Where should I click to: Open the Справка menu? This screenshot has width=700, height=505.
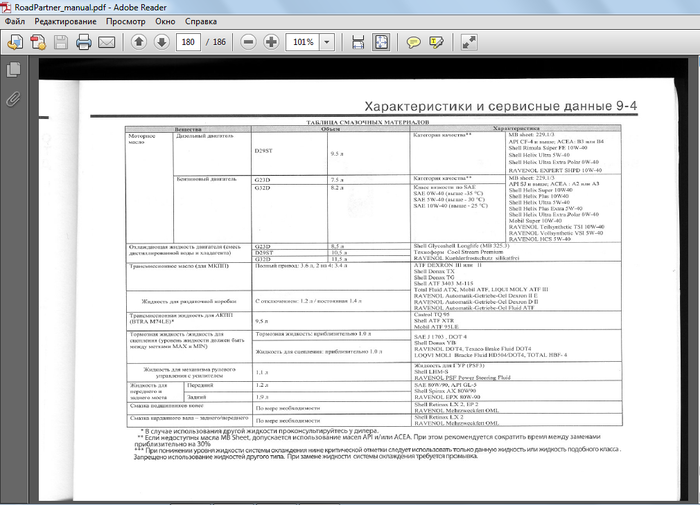click(x=200, y=21)
